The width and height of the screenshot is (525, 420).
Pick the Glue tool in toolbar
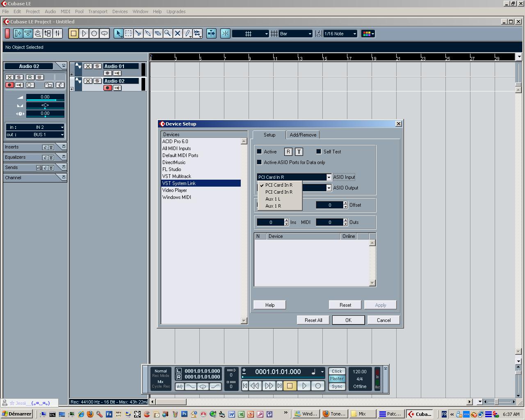(148, 34)
